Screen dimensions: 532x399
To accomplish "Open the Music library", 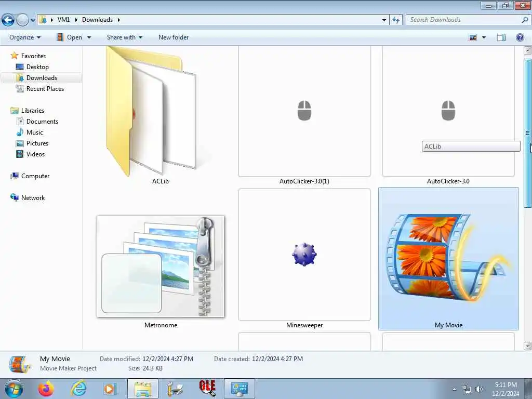I will coord(35,132).
